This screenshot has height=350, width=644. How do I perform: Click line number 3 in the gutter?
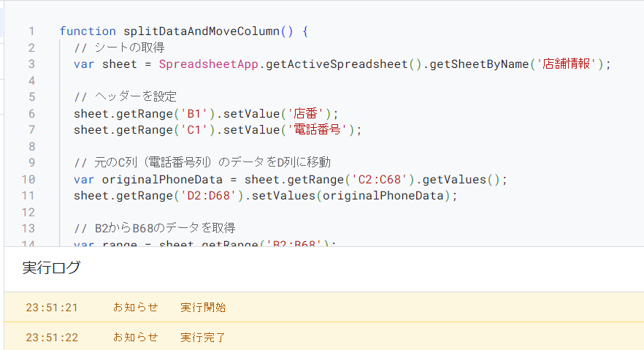(31, 64)
